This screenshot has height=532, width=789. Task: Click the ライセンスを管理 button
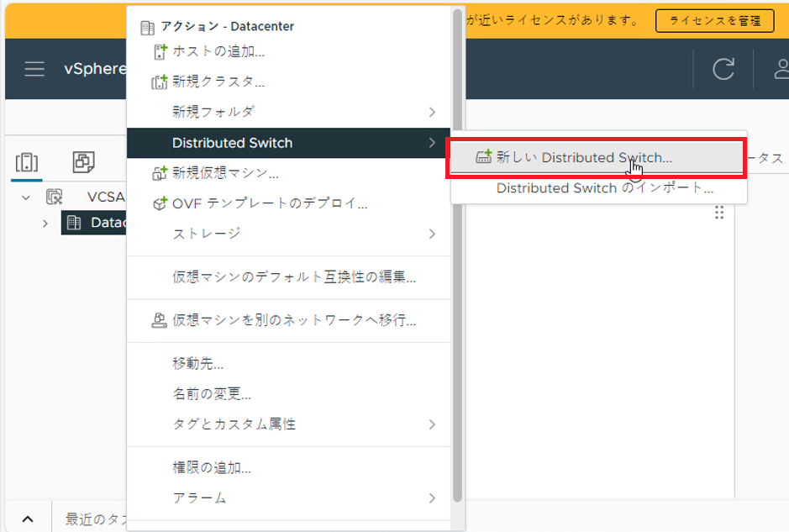714,21
